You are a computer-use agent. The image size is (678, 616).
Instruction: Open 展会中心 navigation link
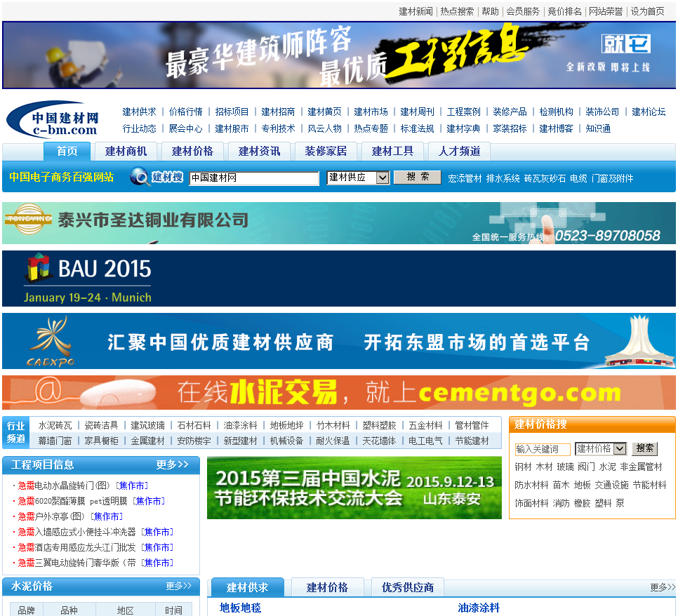(185, 128)
